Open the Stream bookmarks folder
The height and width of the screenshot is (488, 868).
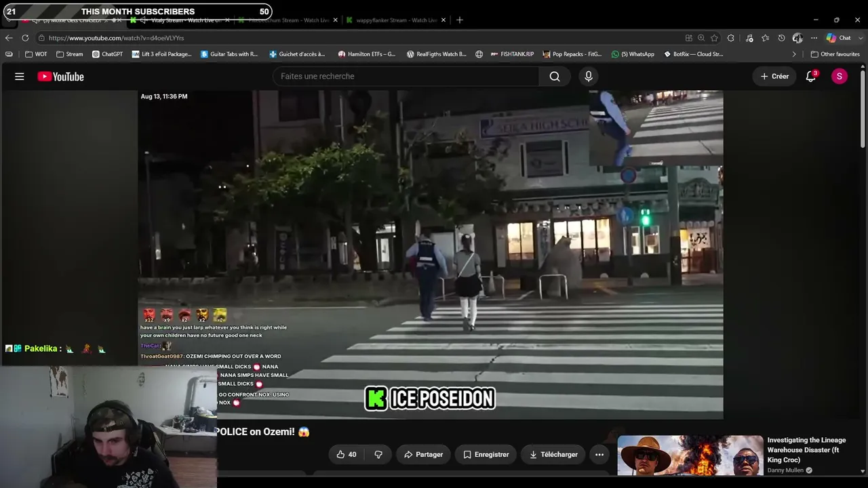click(x=70, y=54)
